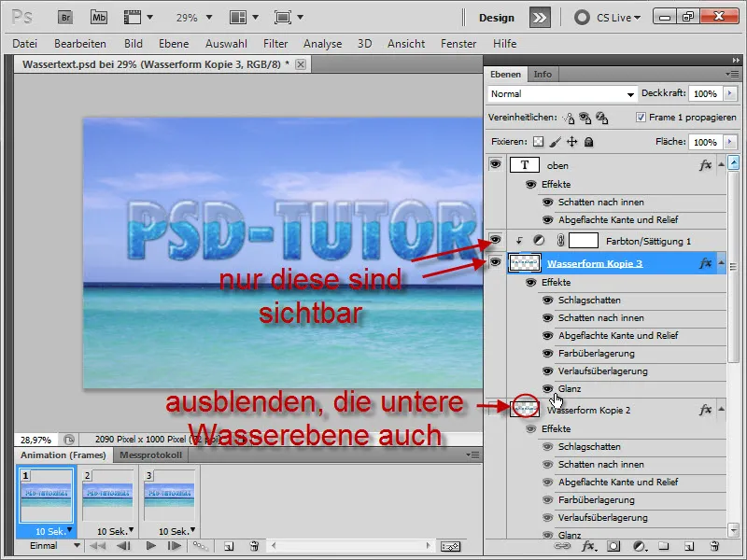
Task: Click the unify layer visibility icon
Action: [x=585, y=118]
